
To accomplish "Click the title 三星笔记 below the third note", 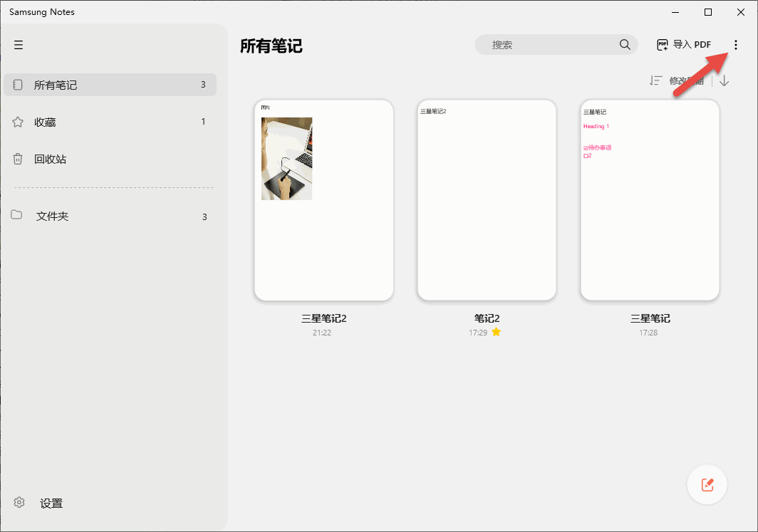I will [650, 318].
